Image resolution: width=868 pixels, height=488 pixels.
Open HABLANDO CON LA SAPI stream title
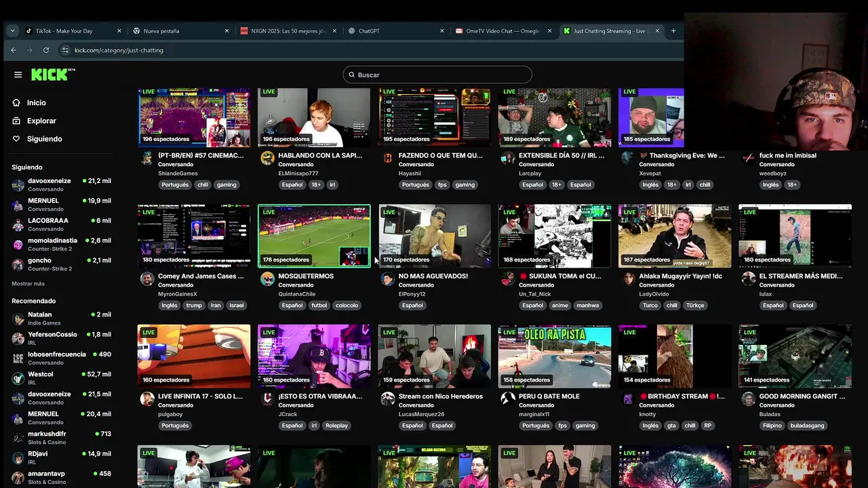[320, 155]
